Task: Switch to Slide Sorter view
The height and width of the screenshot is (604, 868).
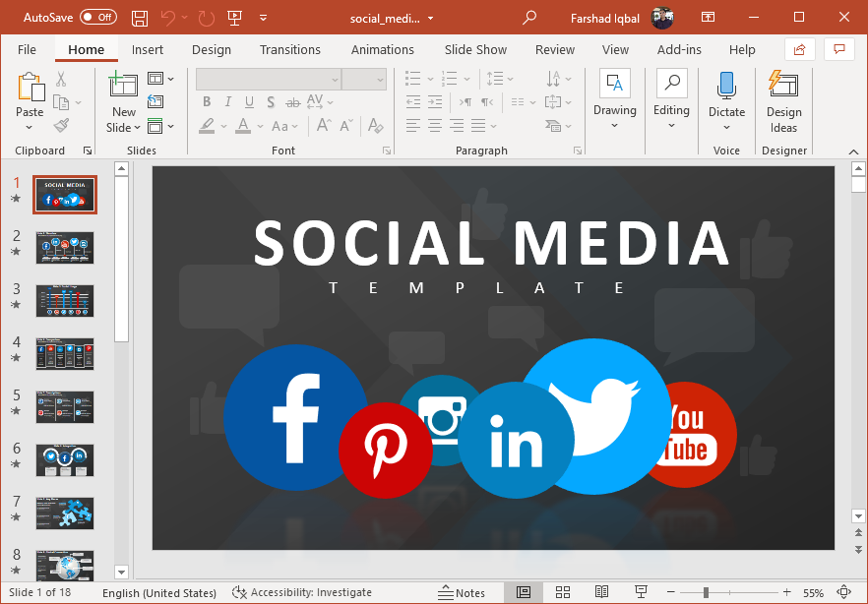Action: [x=563, y=592]
